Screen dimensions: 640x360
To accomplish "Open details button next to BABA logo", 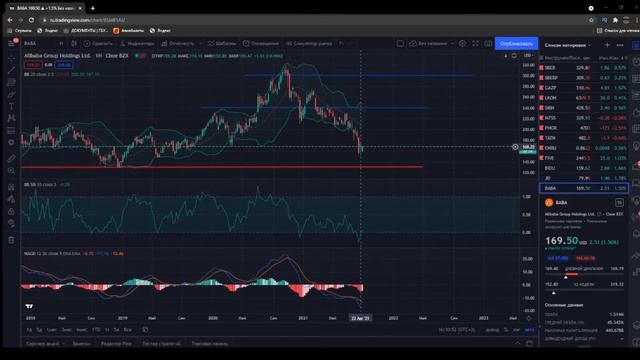I will click(x=619, y=202).
